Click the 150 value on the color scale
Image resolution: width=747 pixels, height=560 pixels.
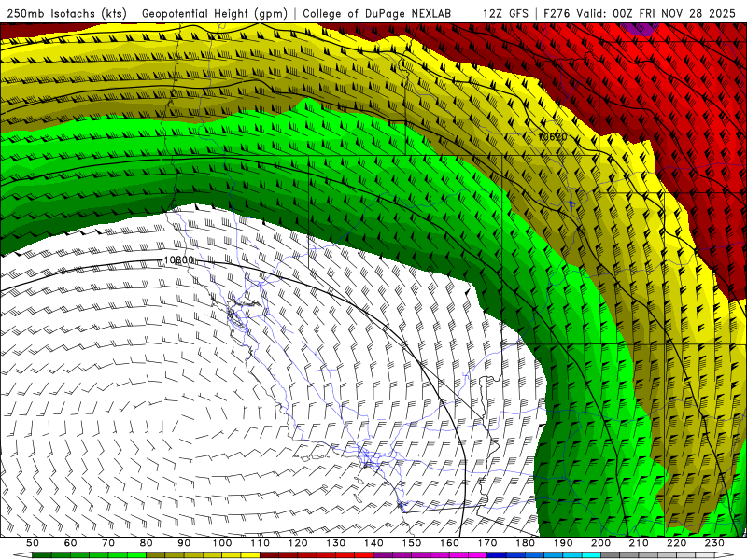(412, 543)
